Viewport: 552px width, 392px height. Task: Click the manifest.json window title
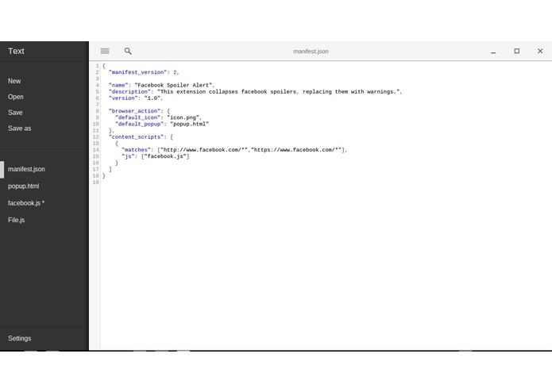tap(311, 52)
